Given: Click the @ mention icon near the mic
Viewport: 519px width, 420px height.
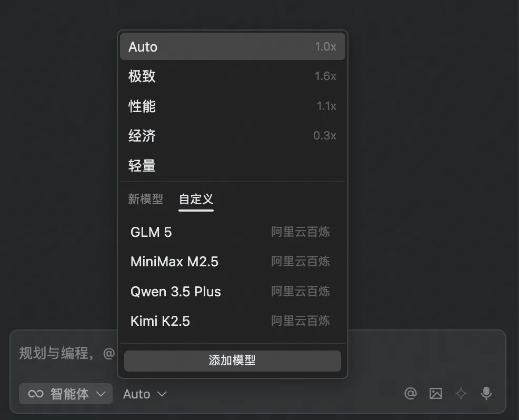Looking at the screenshot, I should click(x=411, y=394).
